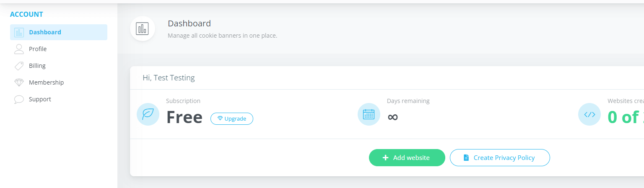Open the Support page

click(x=59, y=99)
